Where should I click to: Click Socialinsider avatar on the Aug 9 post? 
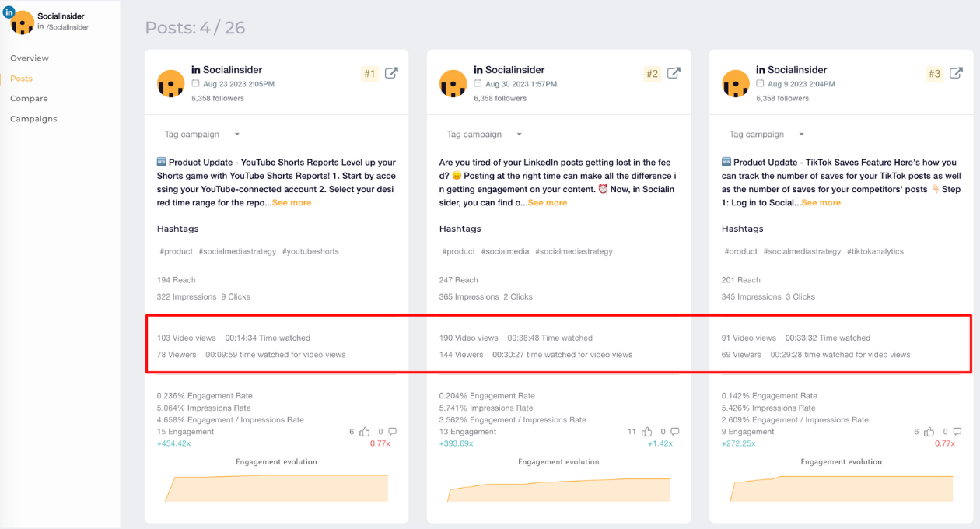[x=736, y=83]
